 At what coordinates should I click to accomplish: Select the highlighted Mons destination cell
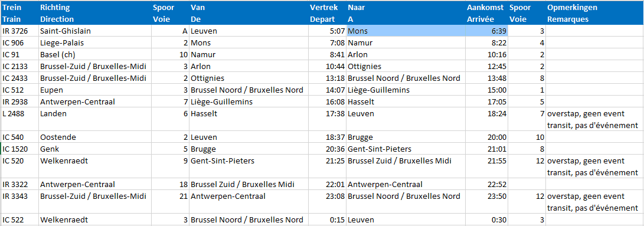click(x=406, y=31)
